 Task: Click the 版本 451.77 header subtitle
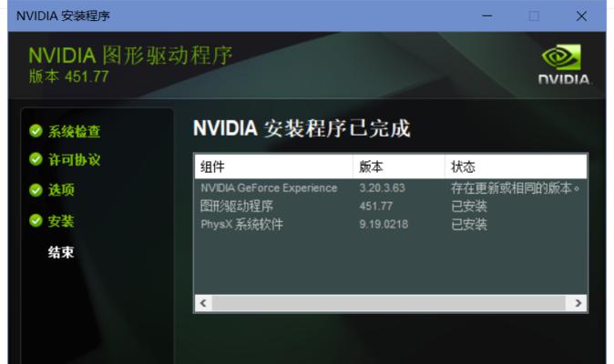pos(69,76)
